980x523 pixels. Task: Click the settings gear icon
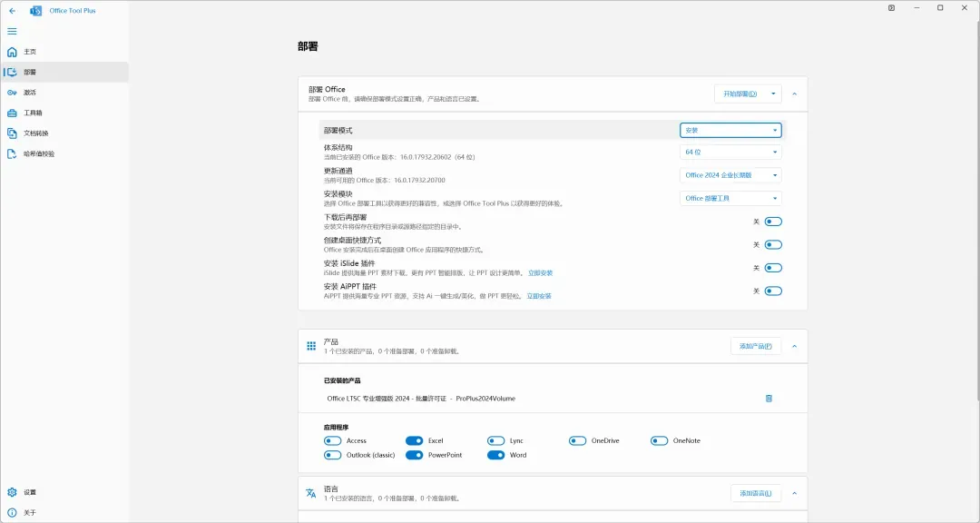[12, 492]
